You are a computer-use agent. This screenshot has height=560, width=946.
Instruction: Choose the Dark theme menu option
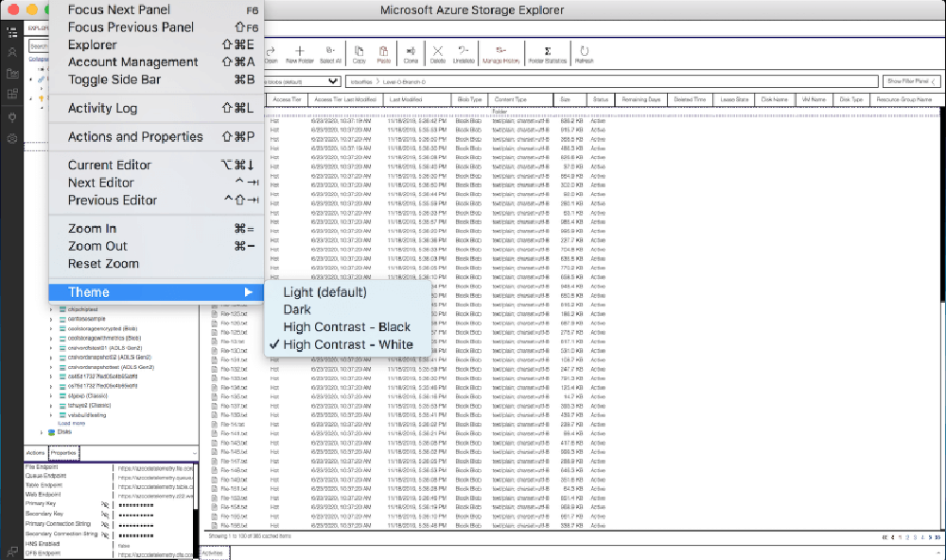(x=297, y=309)
